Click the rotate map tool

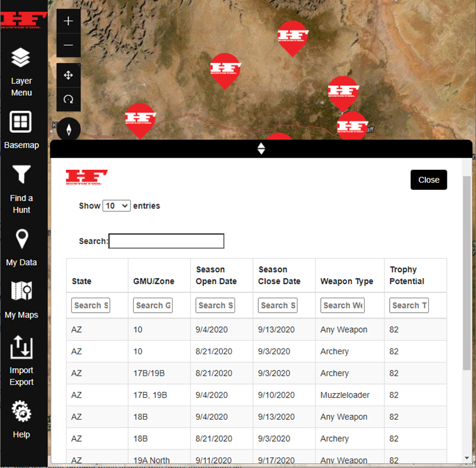point(68,99)
